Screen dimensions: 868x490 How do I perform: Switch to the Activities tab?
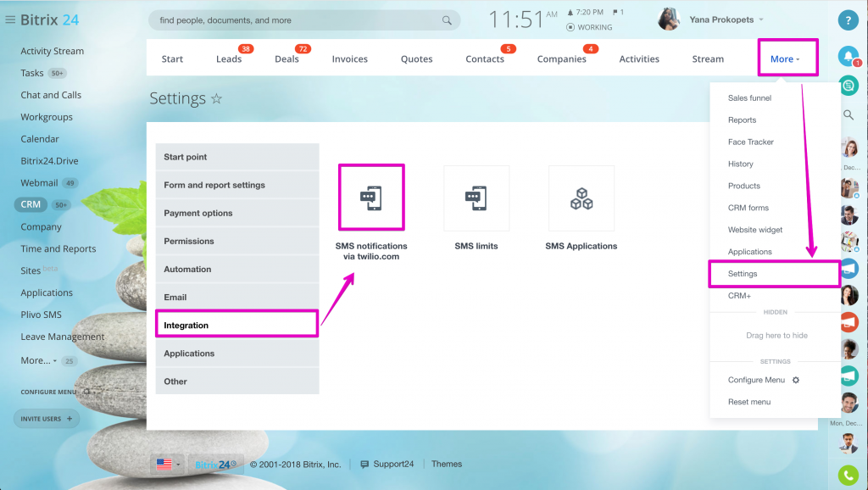tap(639, 58)
